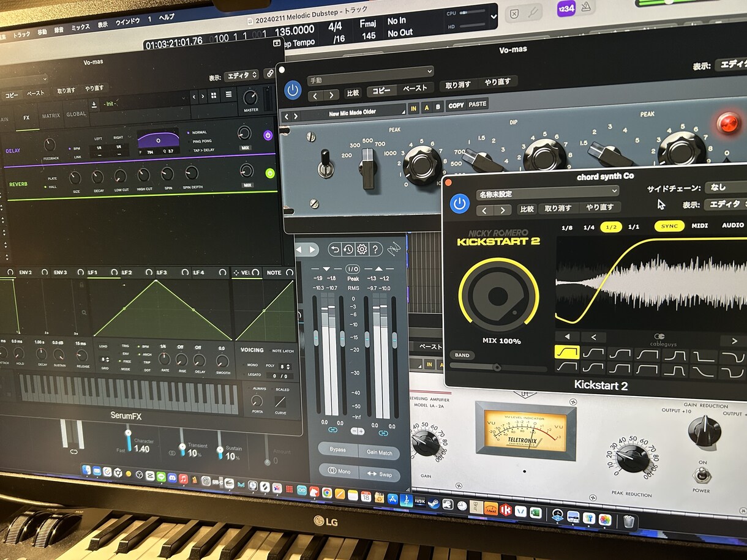Open the SerumFX hamburger menu icon
747x560 pixels.
(228, 94)
